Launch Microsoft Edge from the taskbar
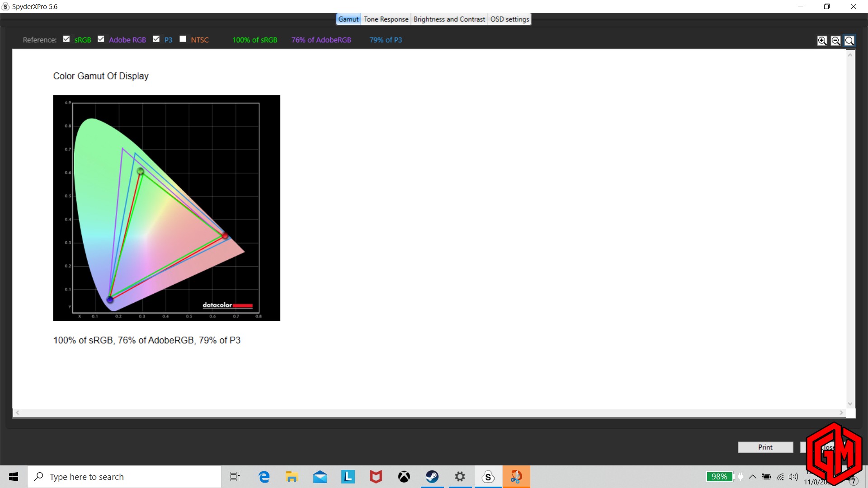The height and width of the screenshot is (488, 868). coord(264,477)
